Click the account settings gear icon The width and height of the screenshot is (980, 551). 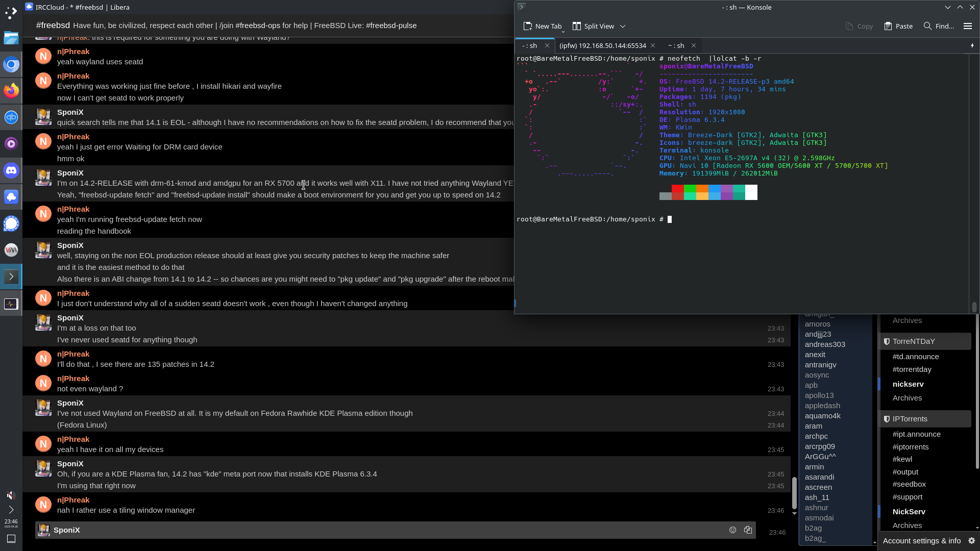[971, 541]
